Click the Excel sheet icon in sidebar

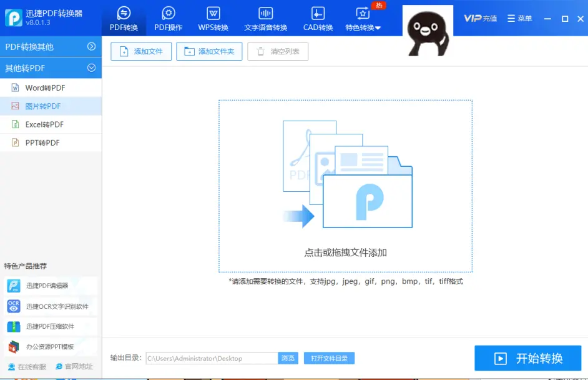pos(16,124)
